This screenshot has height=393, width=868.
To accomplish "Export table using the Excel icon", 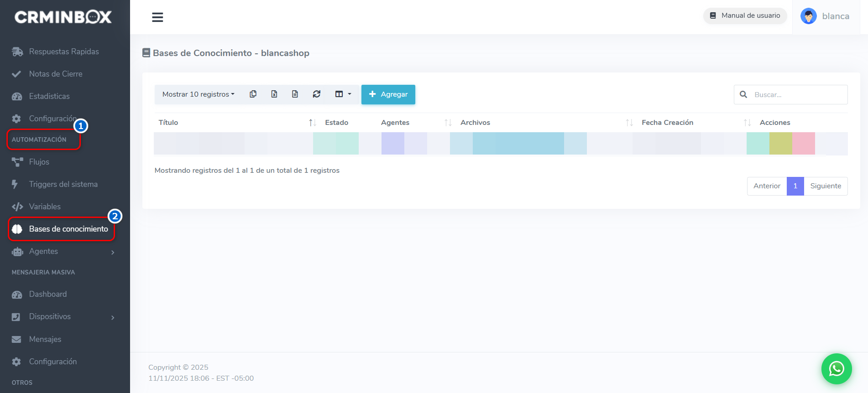I will (274, 94).
